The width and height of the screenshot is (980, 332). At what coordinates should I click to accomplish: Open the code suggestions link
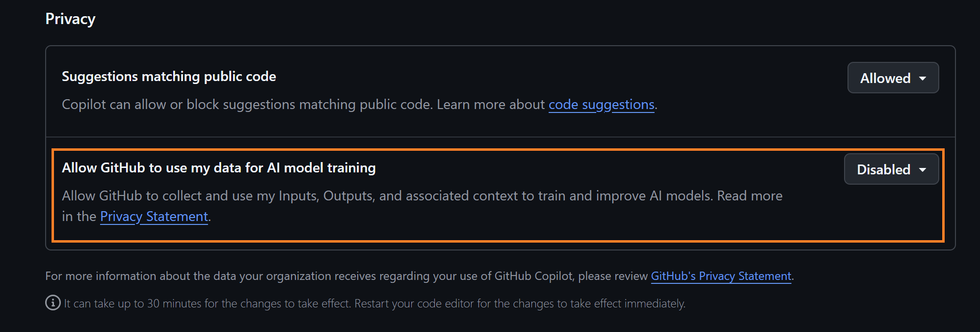point(601,105)
